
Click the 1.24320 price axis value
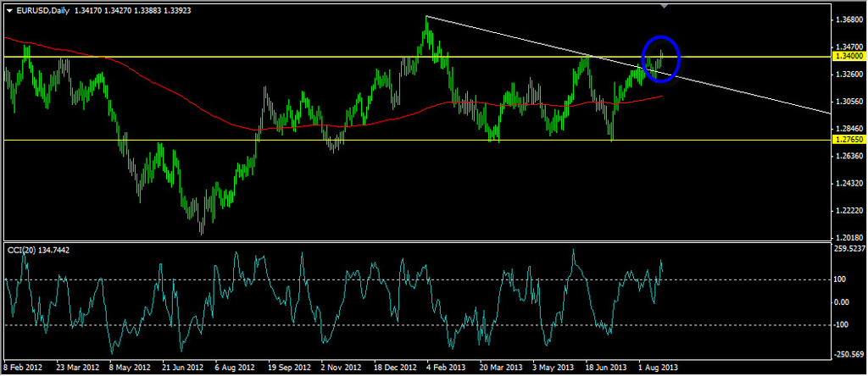click(x=849, y=183)
